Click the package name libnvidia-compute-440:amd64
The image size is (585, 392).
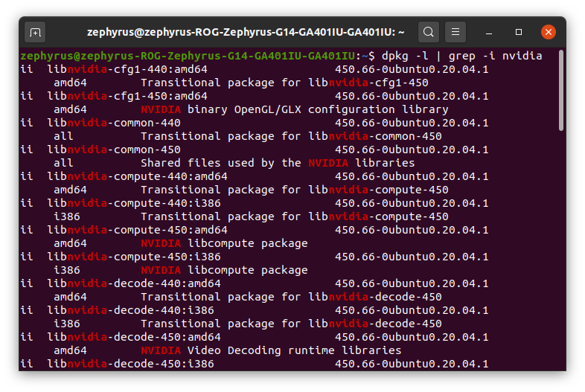click(x=137, y=177)
